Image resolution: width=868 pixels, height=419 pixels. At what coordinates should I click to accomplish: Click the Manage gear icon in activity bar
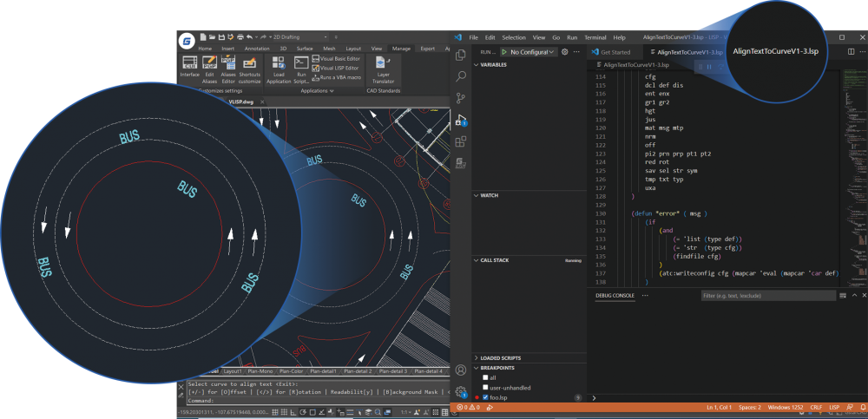[461, 391]
